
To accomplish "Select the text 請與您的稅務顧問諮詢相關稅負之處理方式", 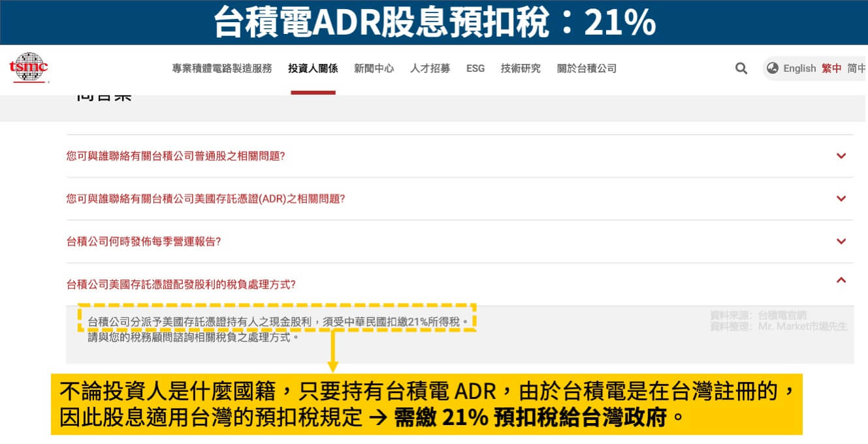I will pos(194,338).
